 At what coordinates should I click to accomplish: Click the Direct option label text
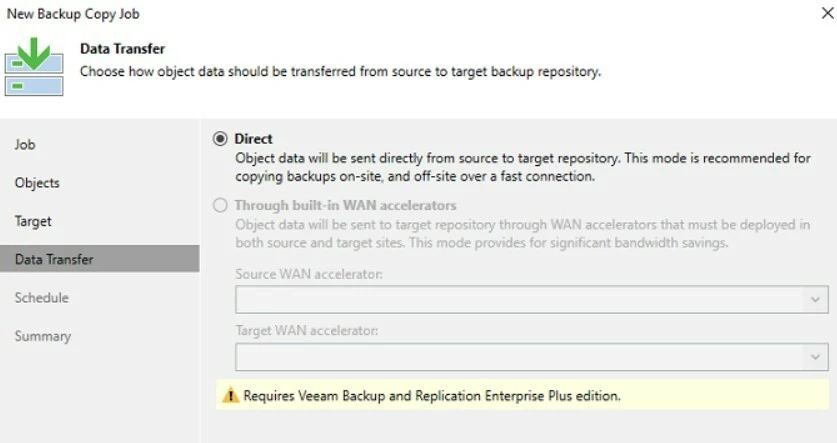[x=253, y=139]
